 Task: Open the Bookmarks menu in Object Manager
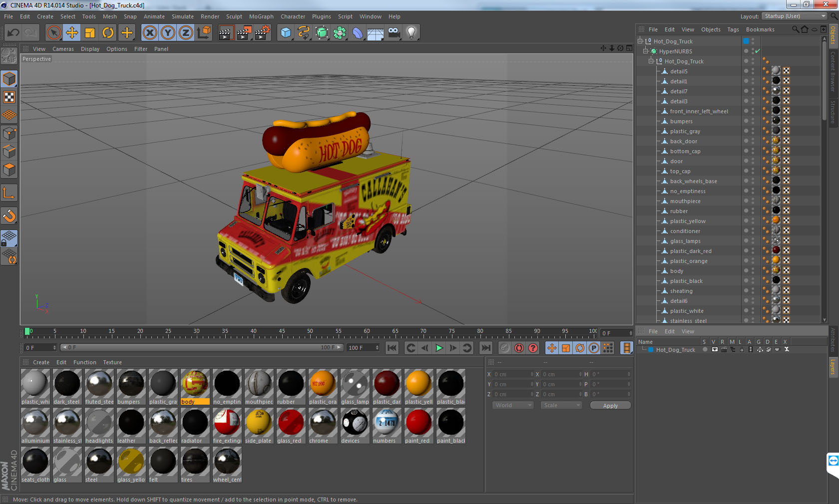coord(760,29)
